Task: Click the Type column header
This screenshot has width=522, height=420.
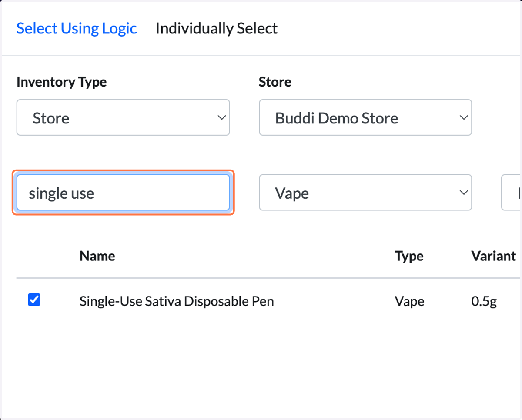Action: click(x=409, y=256)
